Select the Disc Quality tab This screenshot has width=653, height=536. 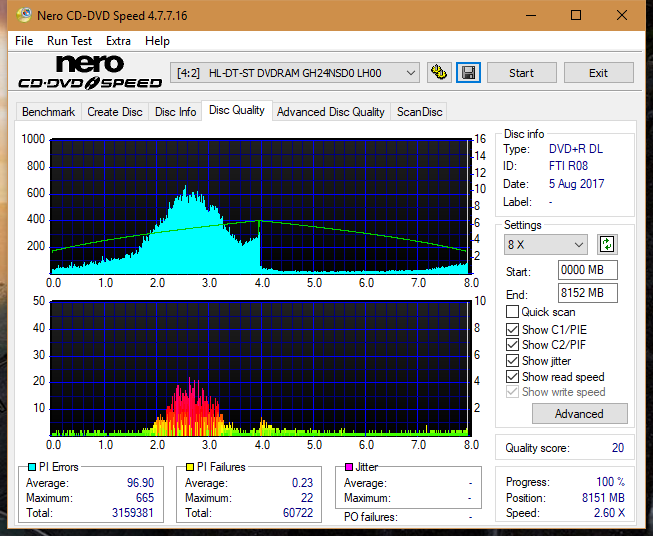(x=237, y=110)
